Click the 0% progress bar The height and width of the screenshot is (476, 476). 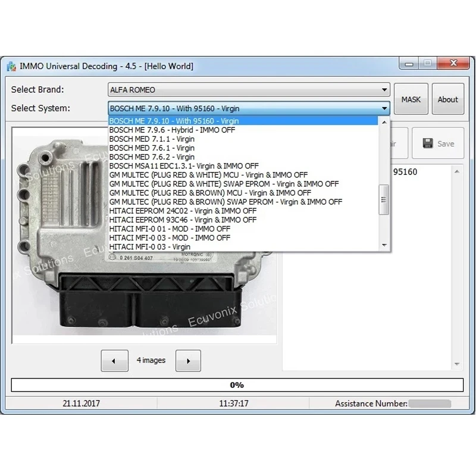click(237, 385)
